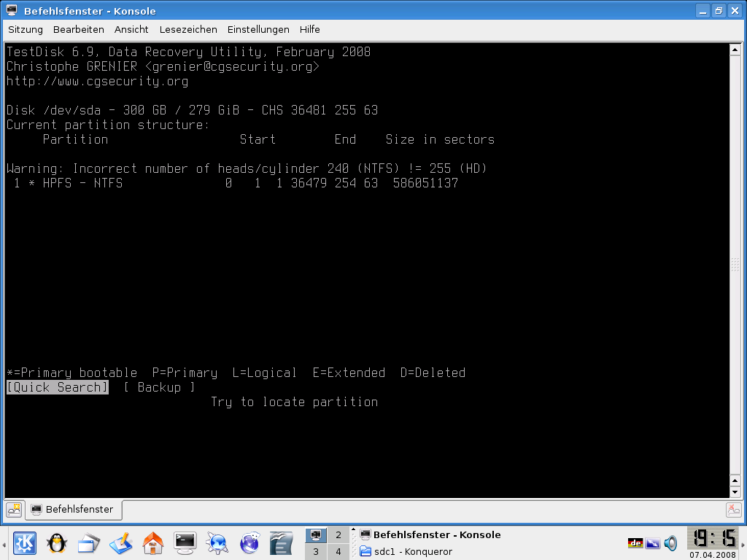This screenshot has width=747, height=560.
Task: Select the Backup option
Action: (159, 387)
